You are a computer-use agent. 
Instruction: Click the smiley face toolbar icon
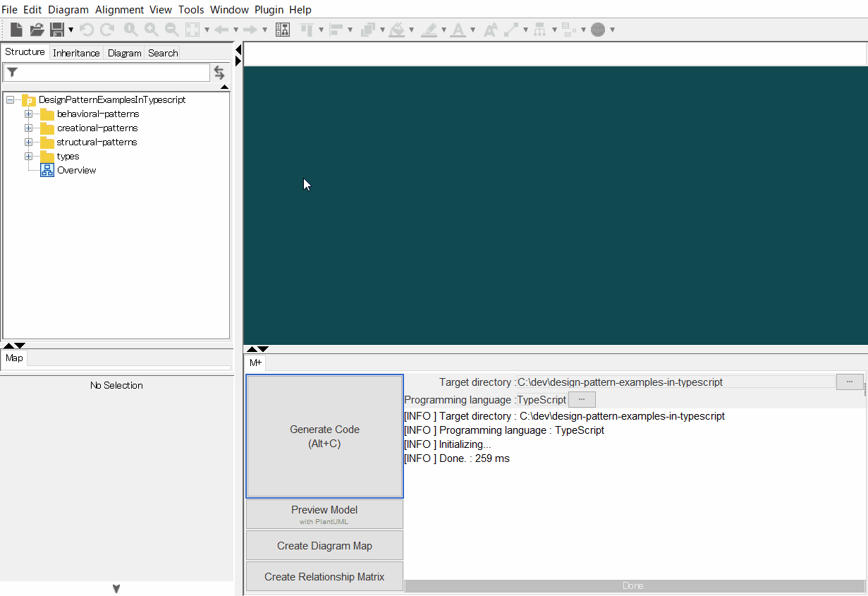click(598, 30)
